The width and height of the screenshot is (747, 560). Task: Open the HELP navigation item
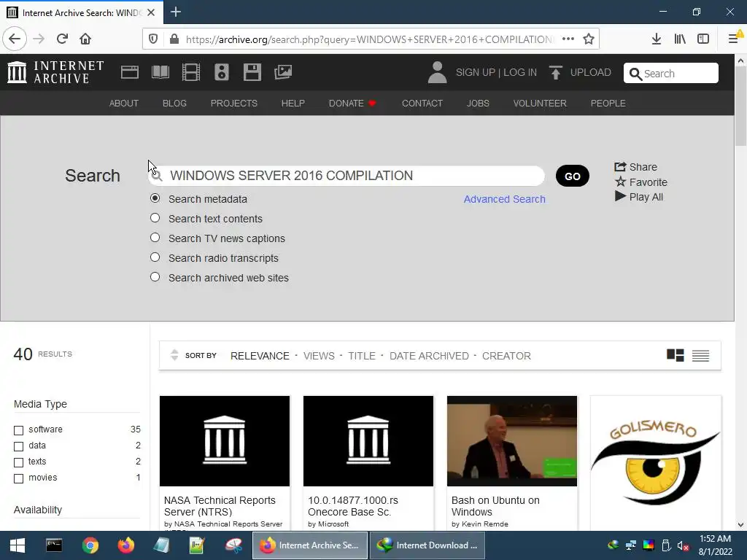[x=293, y=104]
